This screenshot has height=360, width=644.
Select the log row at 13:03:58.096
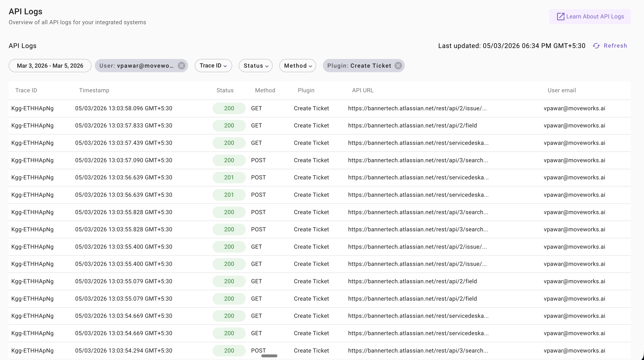(x=124, y=108)
